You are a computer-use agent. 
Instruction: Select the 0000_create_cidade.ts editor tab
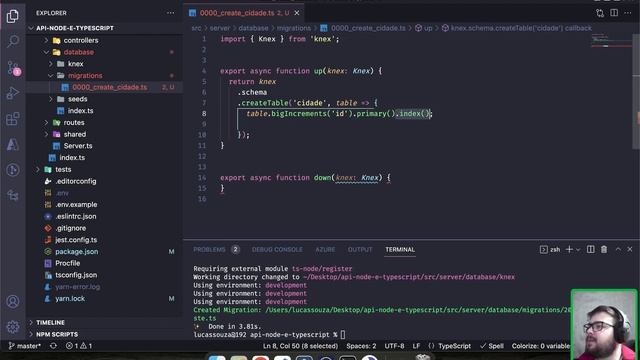(x=244, y=13)
